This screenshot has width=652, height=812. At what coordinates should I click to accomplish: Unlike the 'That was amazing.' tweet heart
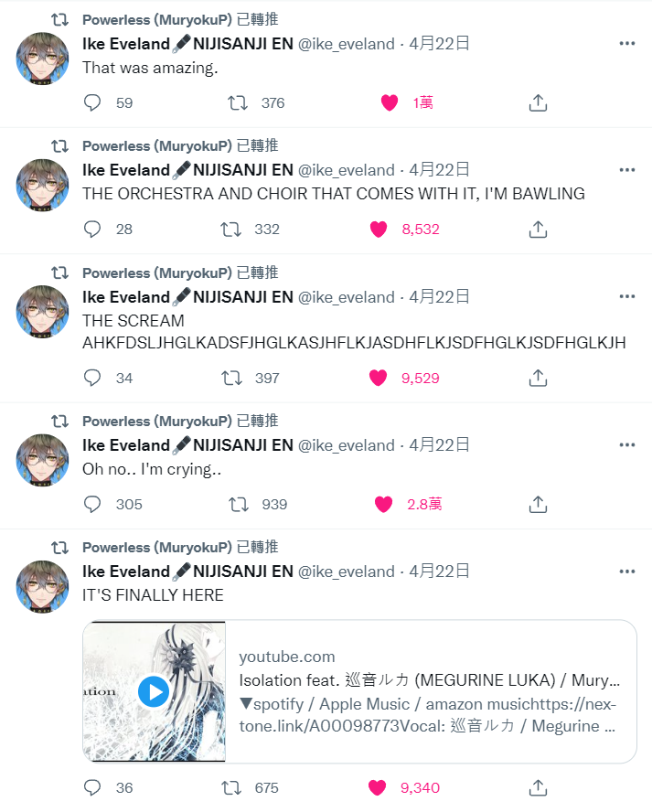390,102
